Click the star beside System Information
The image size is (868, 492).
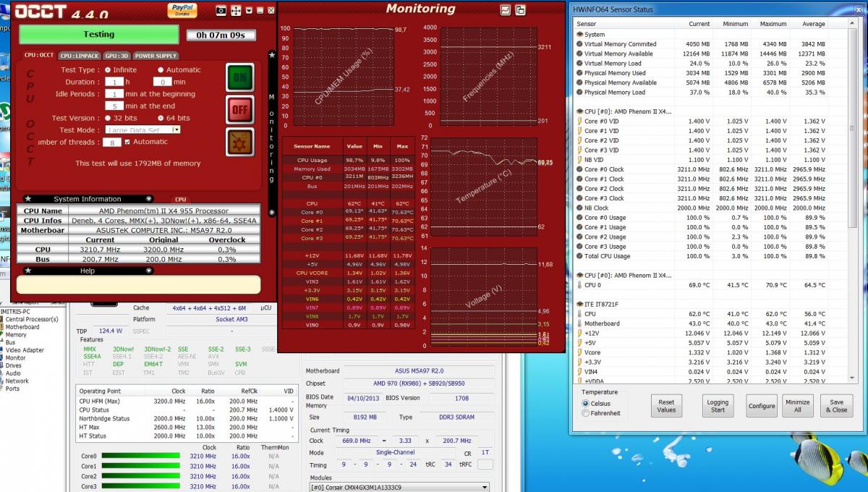(x=28, y=198)
